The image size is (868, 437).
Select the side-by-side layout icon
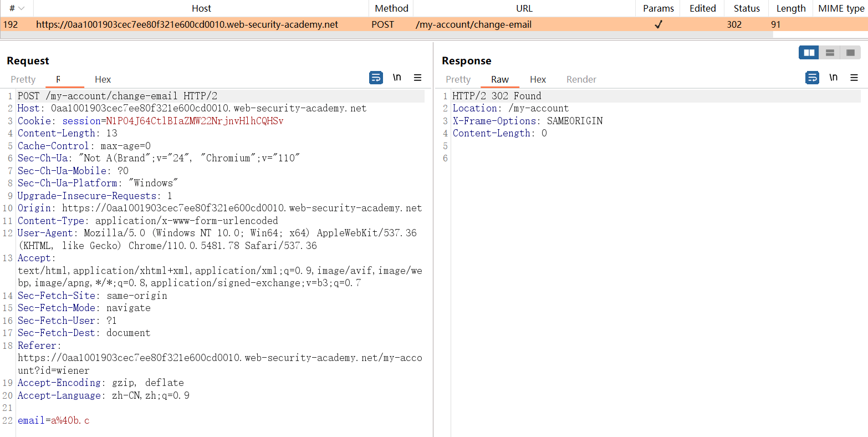pos(809,53)
